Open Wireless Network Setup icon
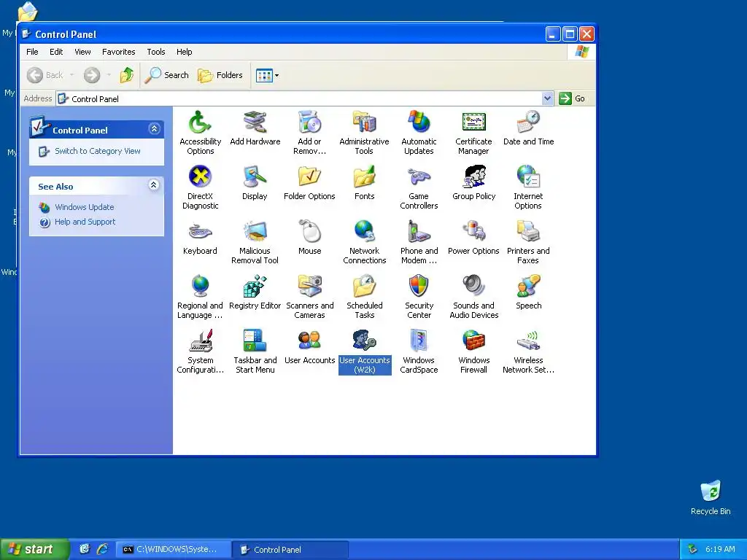747x560 pixels. (x=528, y=341)
